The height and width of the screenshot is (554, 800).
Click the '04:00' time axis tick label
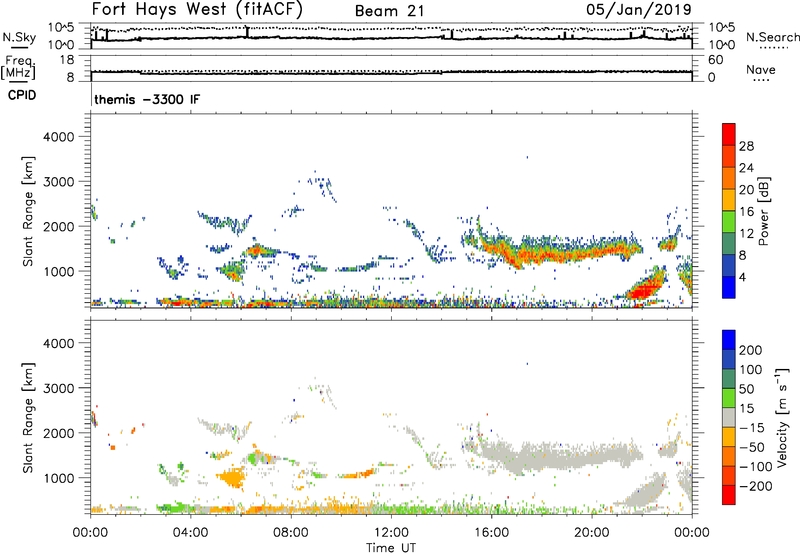pos(190,533)
